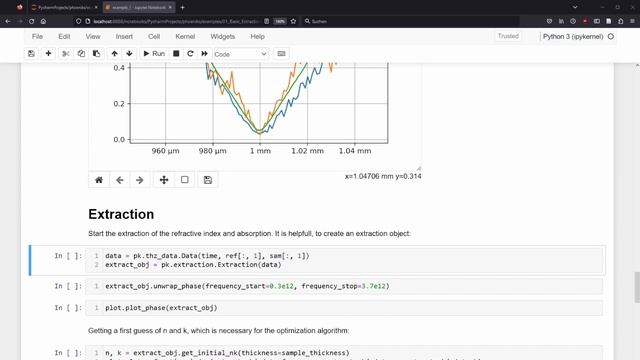
Task: Click the plot.plot_phase(extract_obj) code cell
Action: point(344,308)
